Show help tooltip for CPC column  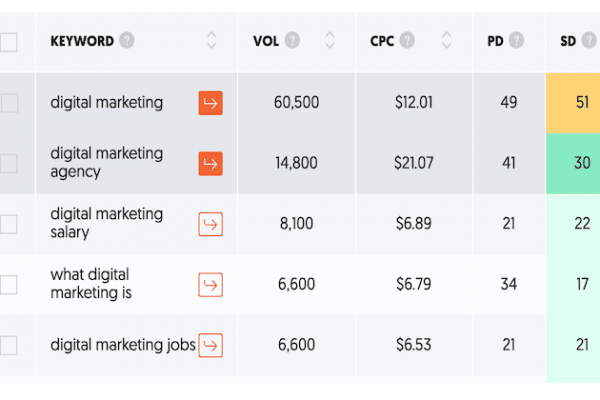407,40
